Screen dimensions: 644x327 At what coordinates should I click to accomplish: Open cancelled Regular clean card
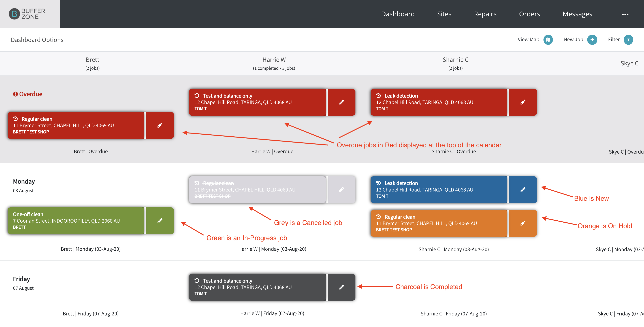[257, 190]
